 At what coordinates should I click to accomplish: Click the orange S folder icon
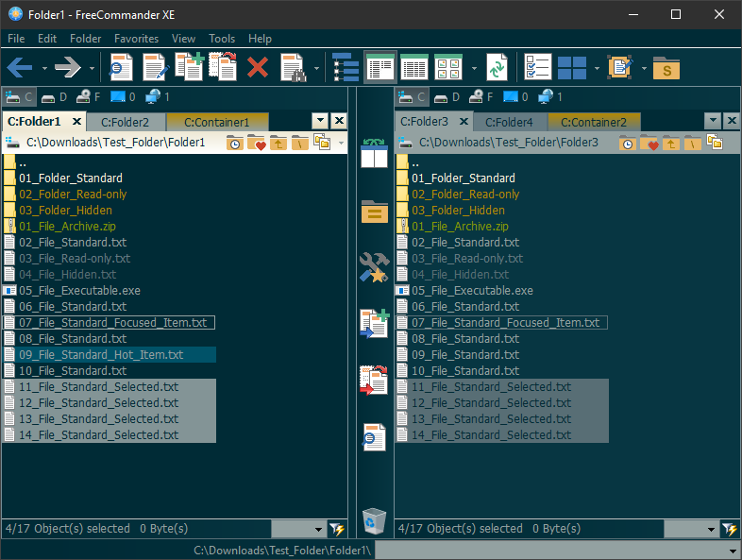(x=666, y=68)
